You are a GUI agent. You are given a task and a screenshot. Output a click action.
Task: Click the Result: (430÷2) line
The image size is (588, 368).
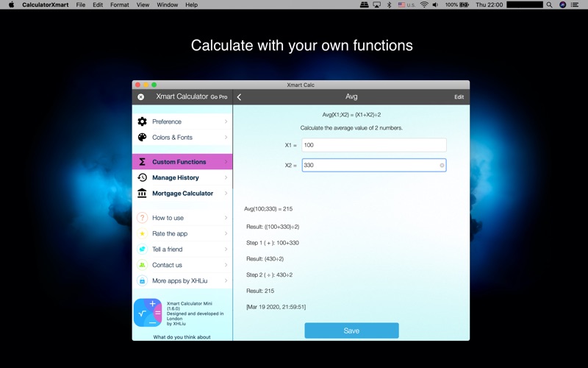pos(265,259)
